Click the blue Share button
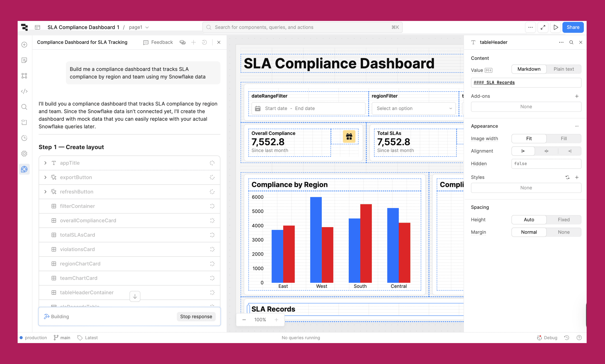Viewport: 605px width, 364px height. click(573, 27)
